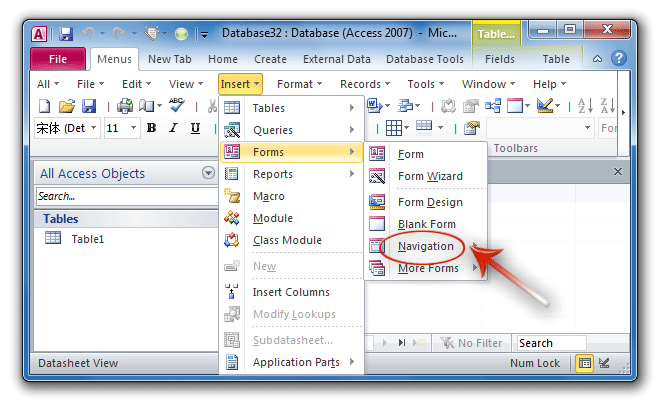
Task: Click the Cut scissors icon
Action: click(212, 106)
